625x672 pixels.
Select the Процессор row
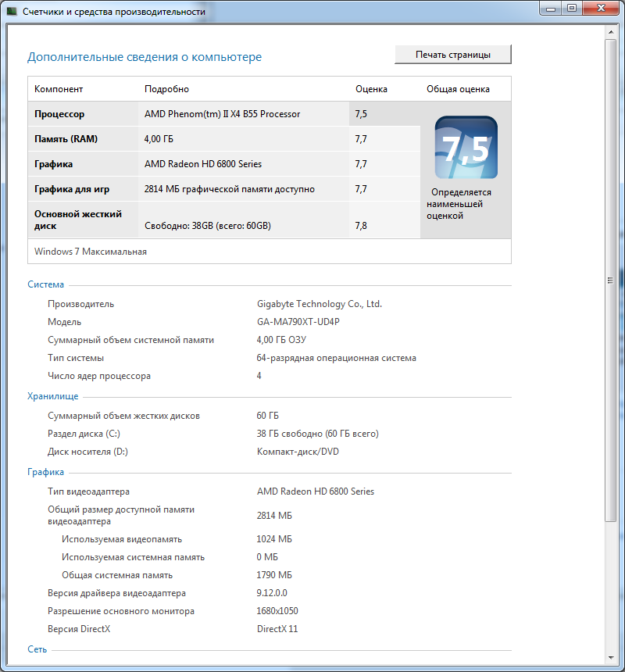click(x=224, y=114)
